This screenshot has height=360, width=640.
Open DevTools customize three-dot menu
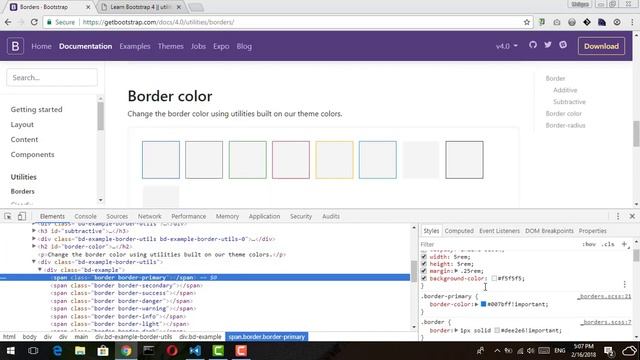618,216
